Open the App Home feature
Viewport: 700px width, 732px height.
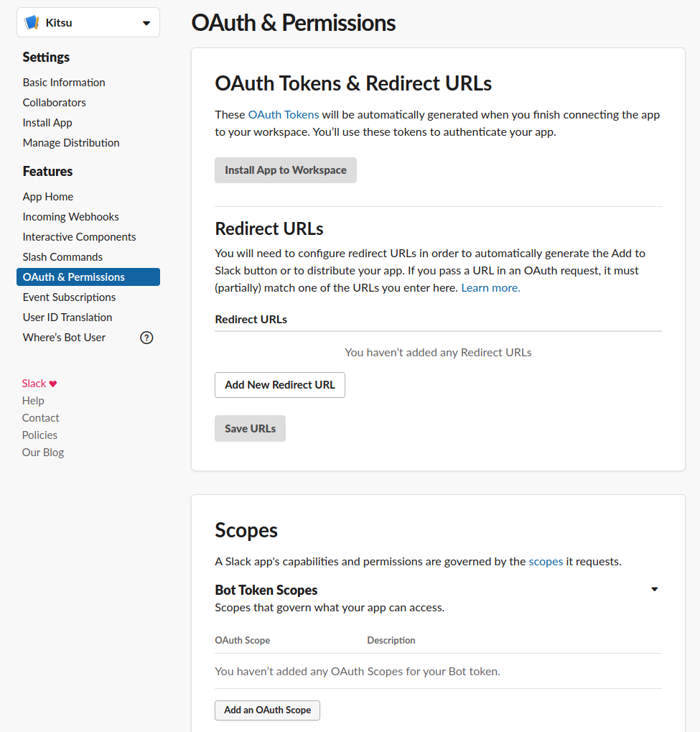point(47,197)
